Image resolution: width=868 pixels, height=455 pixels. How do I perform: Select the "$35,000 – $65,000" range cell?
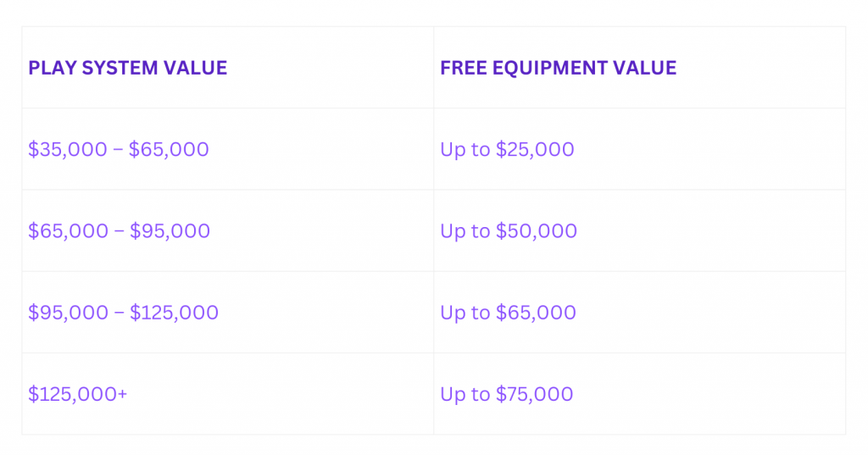coord(119,149)
